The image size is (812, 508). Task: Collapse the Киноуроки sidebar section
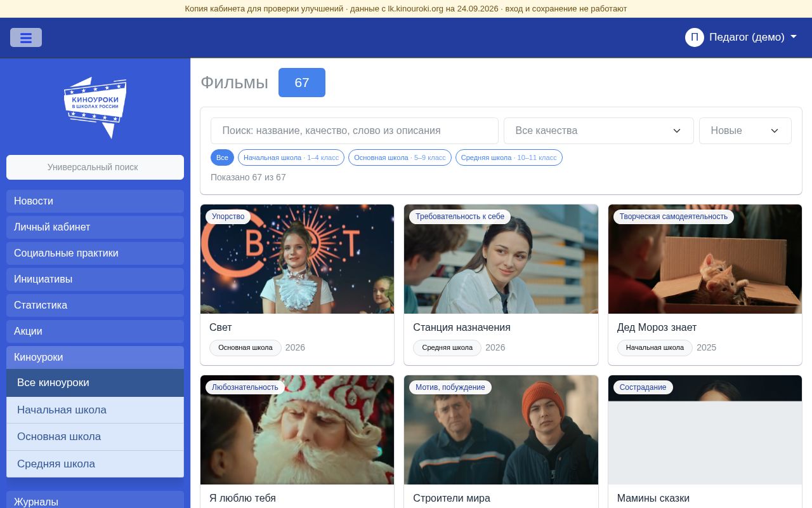[x=95, y=358]
